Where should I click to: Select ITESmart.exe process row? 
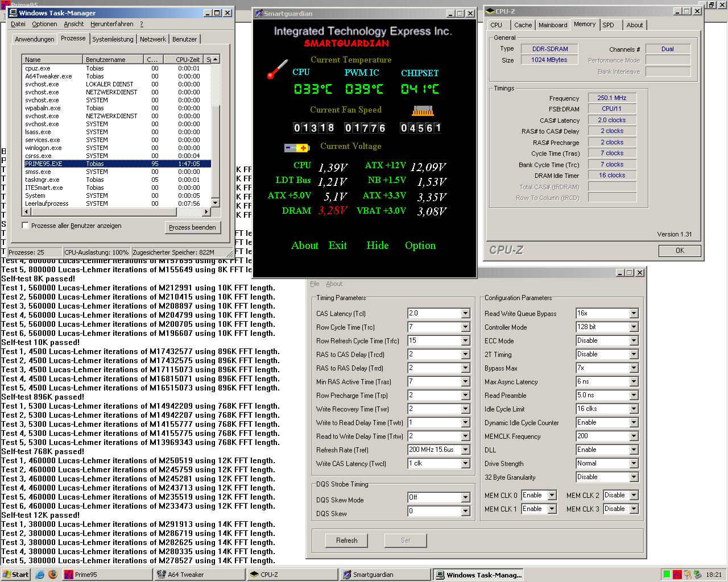click(117, 188)
